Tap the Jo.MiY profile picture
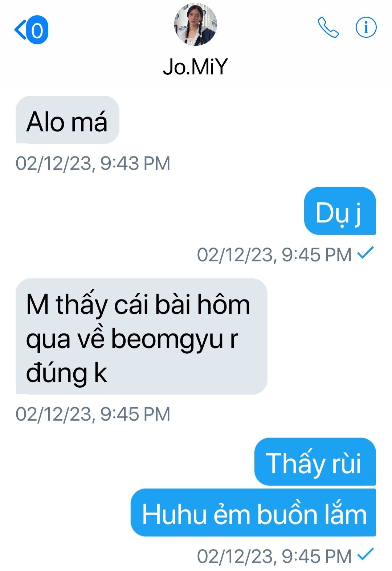This screenshot has height=571, width=392. tap(196, 24)
